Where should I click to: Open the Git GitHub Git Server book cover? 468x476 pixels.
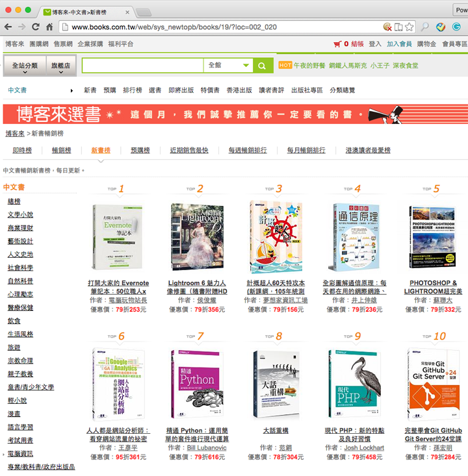(x=433, y=384)
